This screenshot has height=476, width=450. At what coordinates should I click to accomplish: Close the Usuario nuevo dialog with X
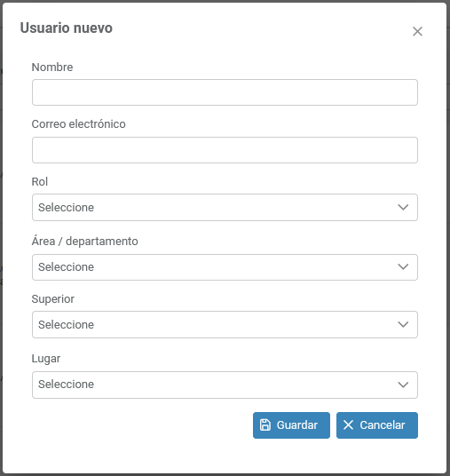click(417, 31)
